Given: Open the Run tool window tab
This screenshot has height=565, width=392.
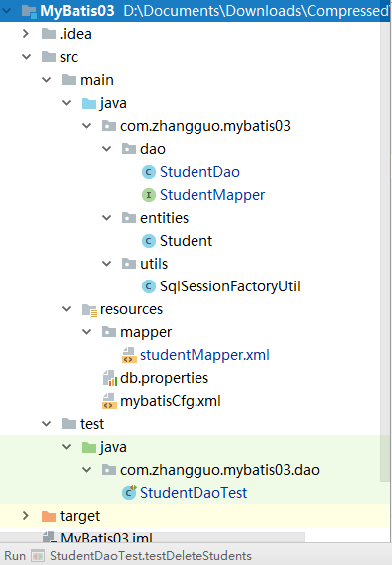Looking at the screenshot, I should point(15,556).
